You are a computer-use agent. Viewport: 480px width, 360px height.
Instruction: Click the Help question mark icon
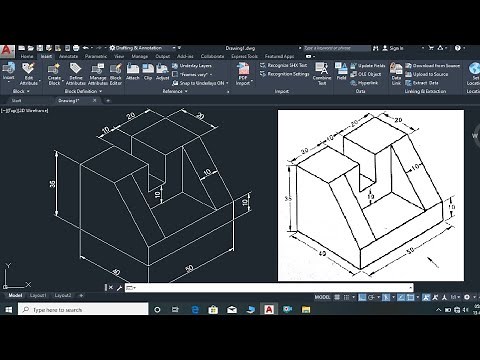pyautogui.click(x=458, y=48)
